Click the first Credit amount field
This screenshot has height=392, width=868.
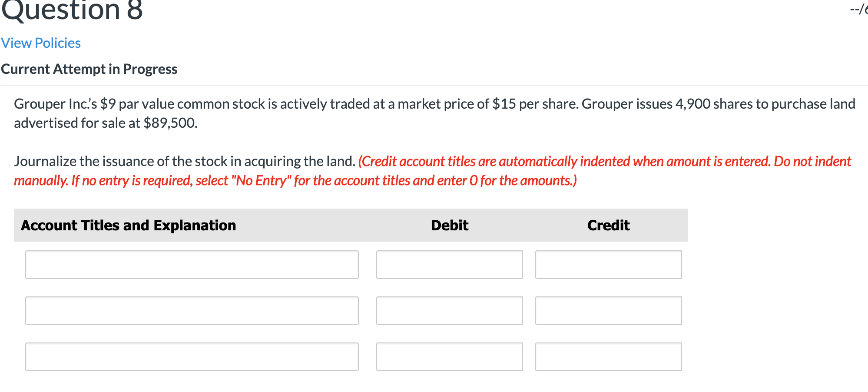click(x=608, y=264)
